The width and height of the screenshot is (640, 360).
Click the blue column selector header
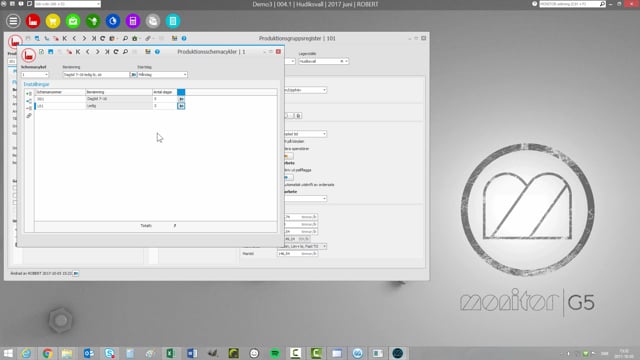click(x=181, y=92)
